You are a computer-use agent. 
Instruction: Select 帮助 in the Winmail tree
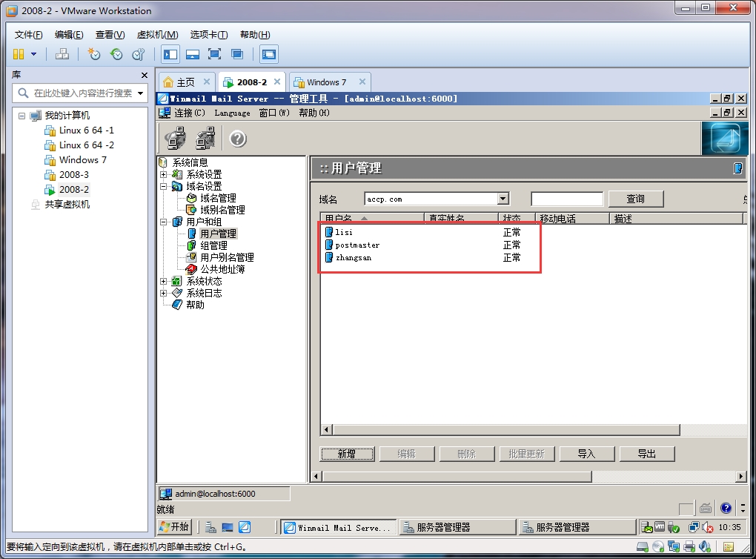tap(195, 305)
